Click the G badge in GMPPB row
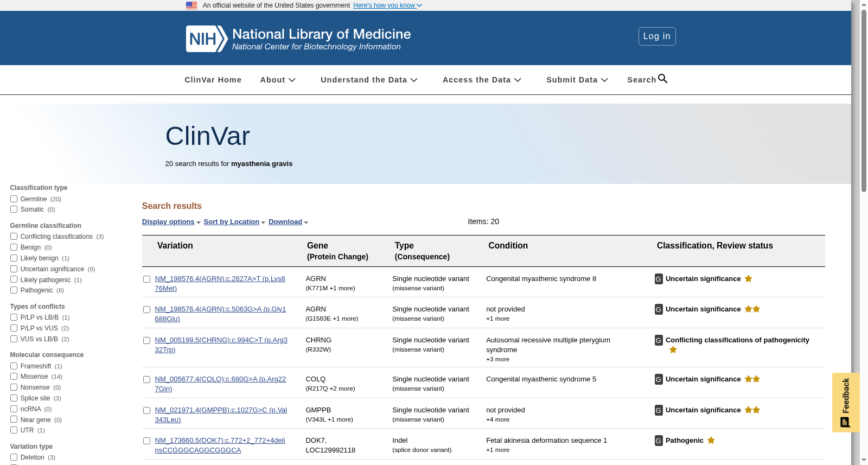Viewport: 868px width, 465px height. pos(659,410)
